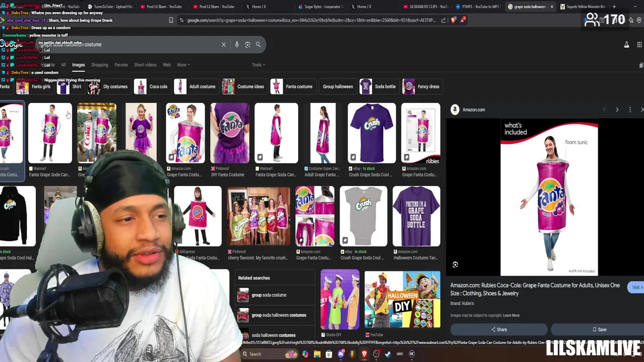Close the grape soda halloween tab
The height and width of the screenshot is (362, 644).
pos(551,7)
